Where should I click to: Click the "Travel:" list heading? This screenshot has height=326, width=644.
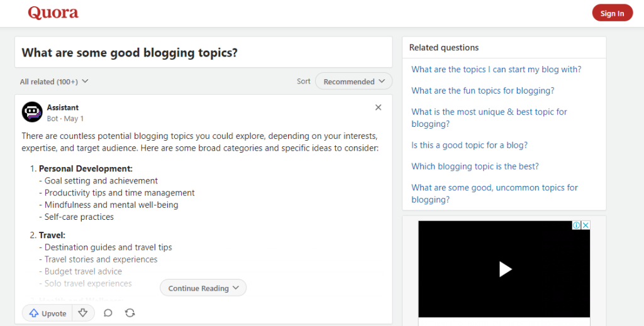(52, 236)
